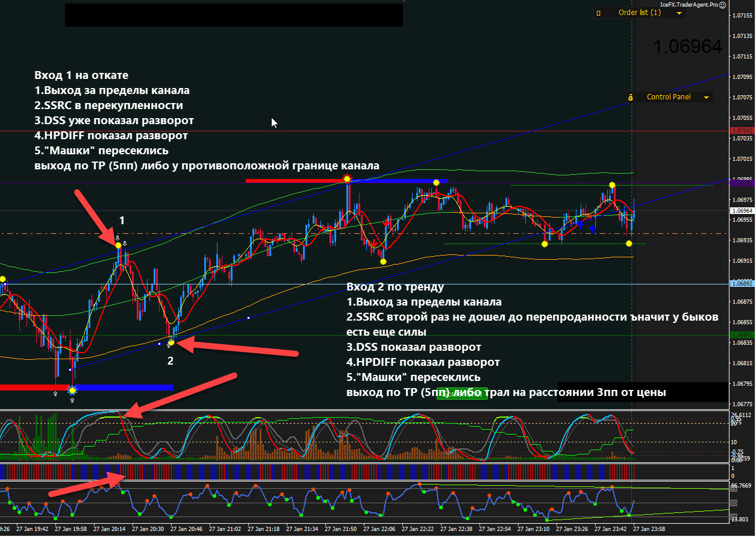Image resolution: width=756 pixels, height=537 pixels.
Task: Click the Control Panel money bag icon
Action: click(x=631, y=97)
